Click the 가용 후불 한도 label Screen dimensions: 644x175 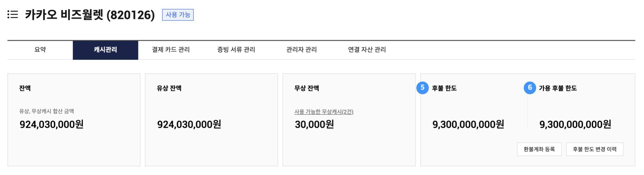(x=558, y=88)
